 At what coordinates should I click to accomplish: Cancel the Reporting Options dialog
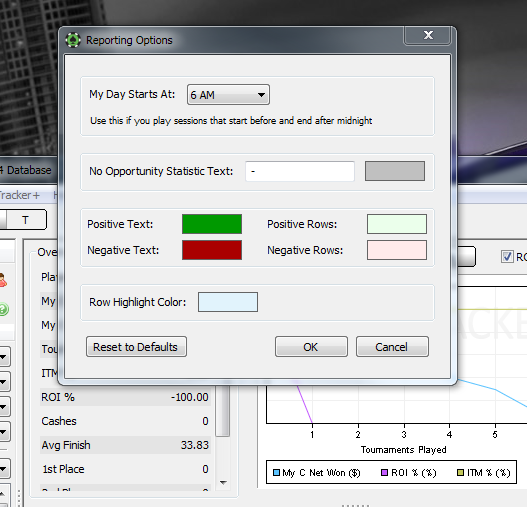click(392, 347)
